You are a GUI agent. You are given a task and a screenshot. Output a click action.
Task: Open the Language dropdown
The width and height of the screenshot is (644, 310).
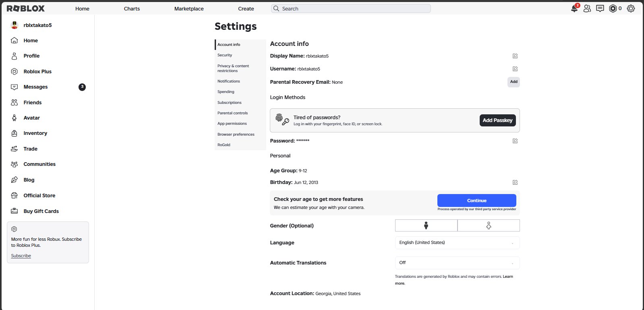[x=457, y=243]
